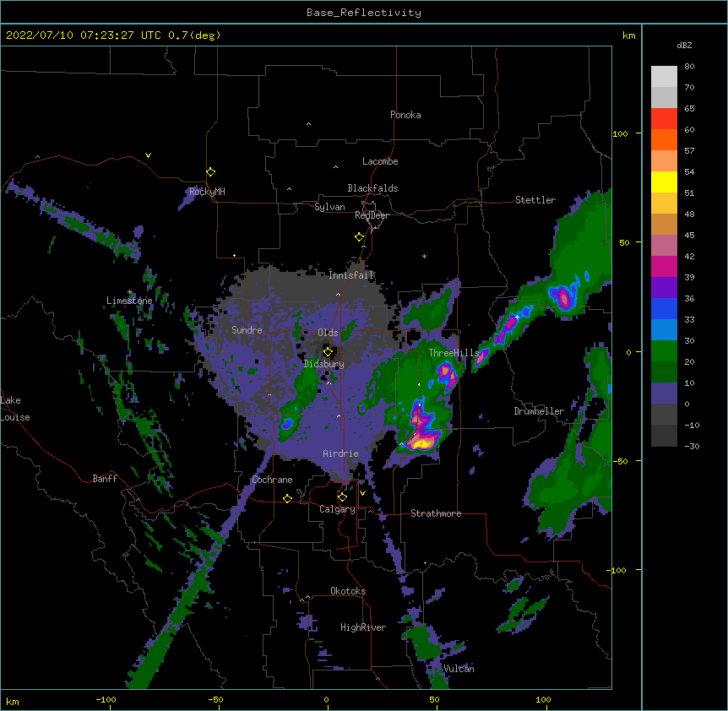
Task: Click the ThreeHills label
Action: pyautogui.click(x=454, y=353)
